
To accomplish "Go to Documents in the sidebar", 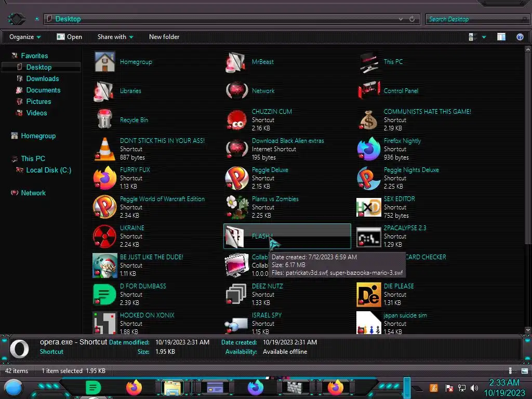I will coord(44,90).
